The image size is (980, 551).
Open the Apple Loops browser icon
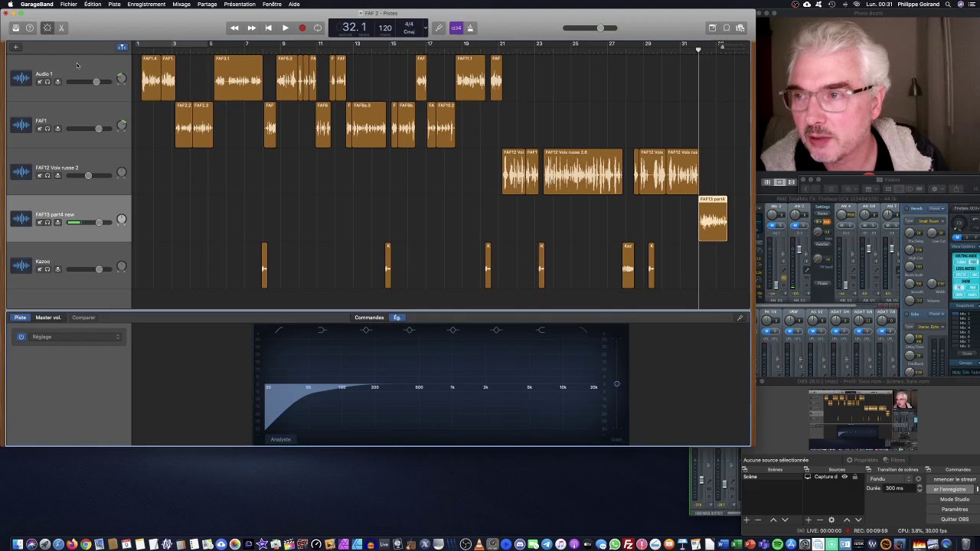point(727,28)
